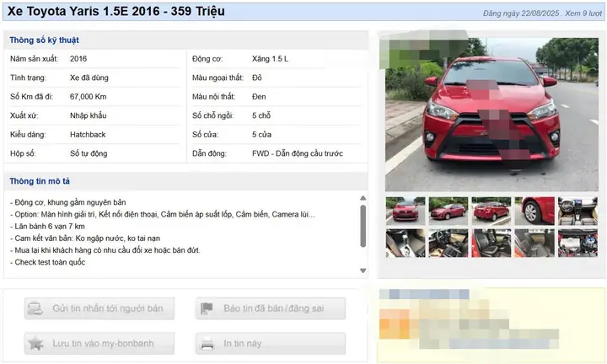Screen dimensions: 607x364
Task: Click description line starting 'Option: Màn hình giải trí'
Action: point(163,214)
